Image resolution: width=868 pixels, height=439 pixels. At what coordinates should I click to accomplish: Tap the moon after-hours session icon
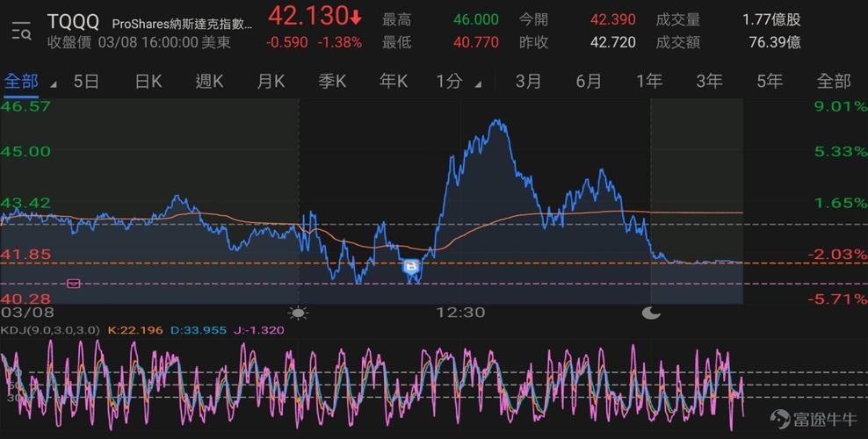pos(651,313)
